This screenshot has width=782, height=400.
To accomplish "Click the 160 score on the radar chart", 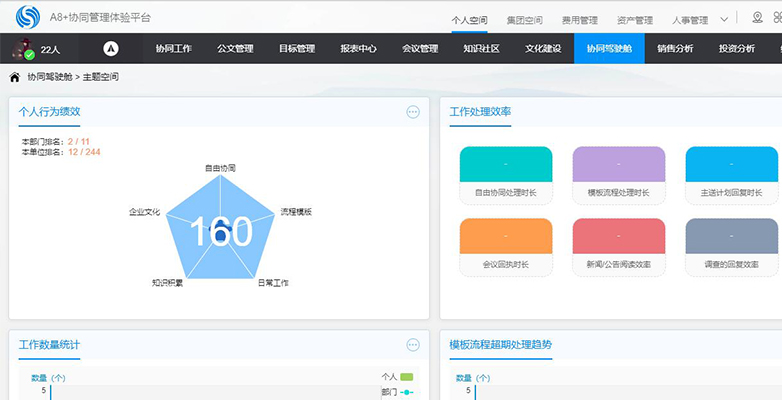I will point(221,231).
